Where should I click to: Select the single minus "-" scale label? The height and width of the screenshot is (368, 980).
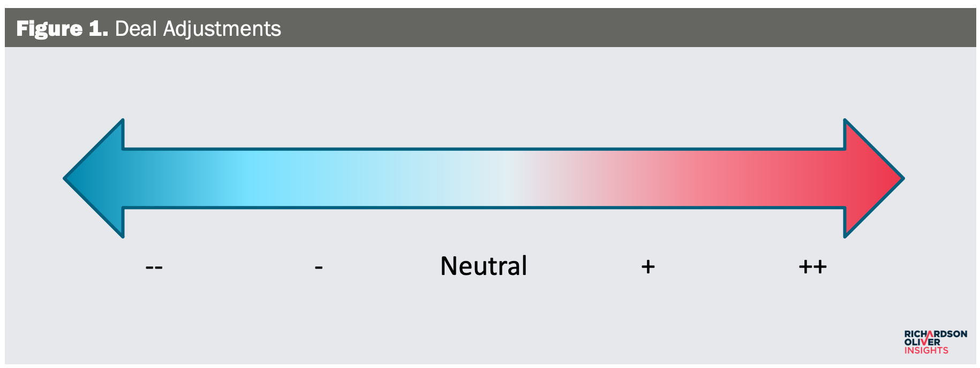(319, 267)
